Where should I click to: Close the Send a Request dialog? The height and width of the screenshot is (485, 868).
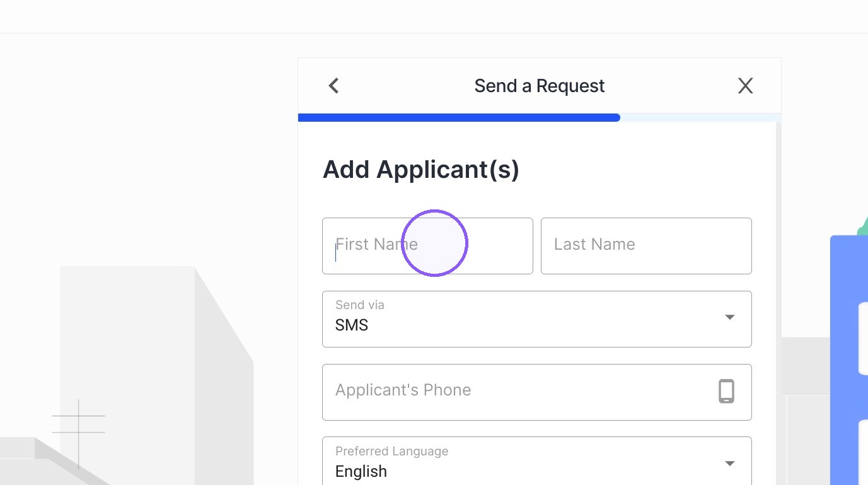click(x=745, y=86)
